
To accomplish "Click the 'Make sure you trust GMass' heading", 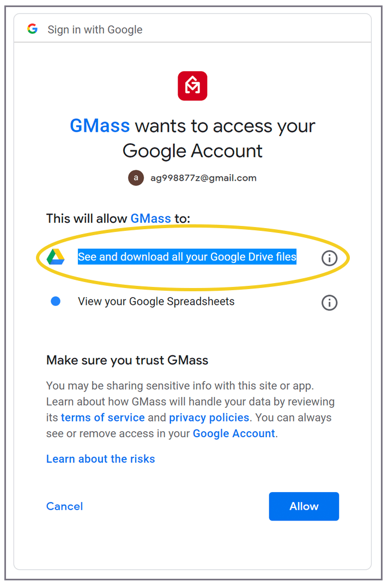I will pyautogui.click(x=128, y=360).
